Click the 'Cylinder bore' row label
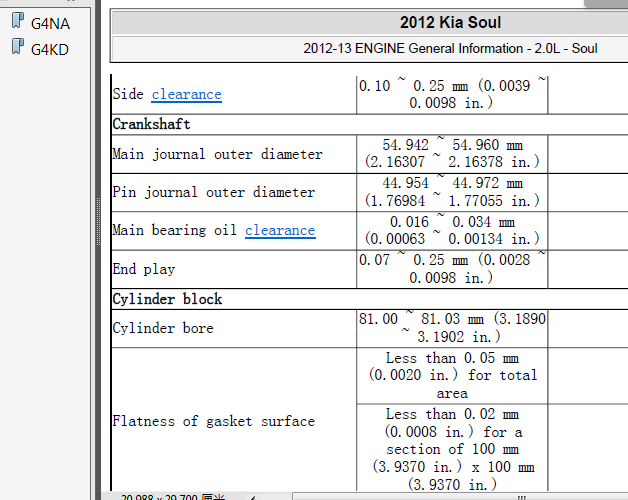 (163, 328)
